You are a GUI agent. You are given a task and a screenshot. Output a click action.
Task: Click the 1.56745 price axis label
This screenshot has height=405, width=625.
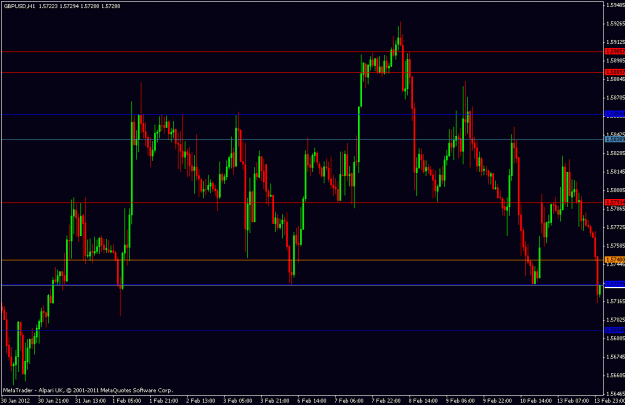click(x=615, y=357)
